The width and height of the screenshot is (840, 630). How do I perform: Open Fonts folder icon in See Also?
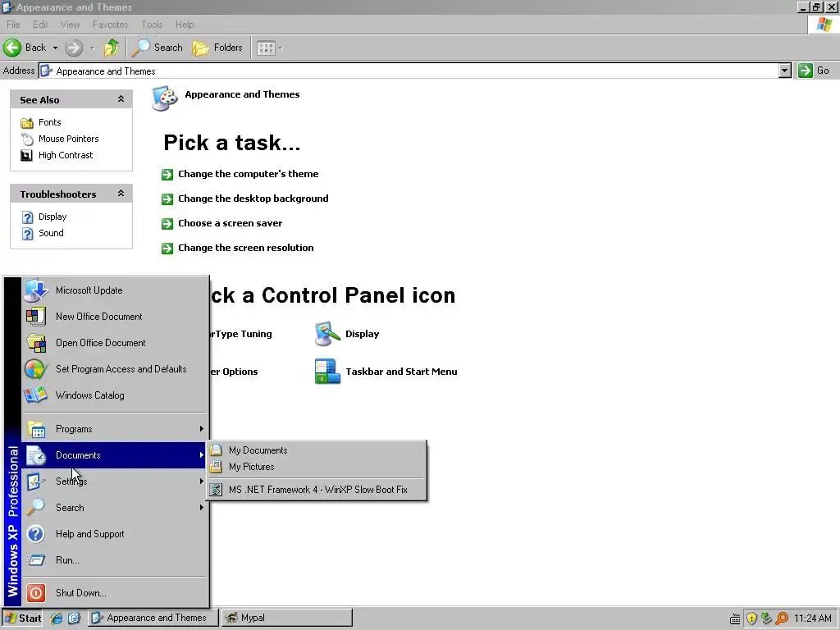[27, 123]
